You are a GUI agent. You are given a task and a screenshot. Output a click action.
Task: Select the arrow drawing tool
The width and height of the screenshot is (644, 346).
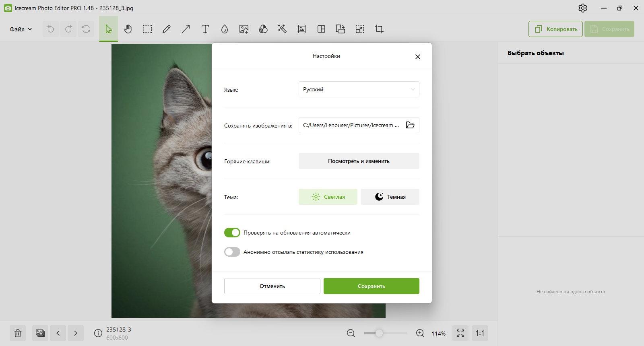coord(186,29)
